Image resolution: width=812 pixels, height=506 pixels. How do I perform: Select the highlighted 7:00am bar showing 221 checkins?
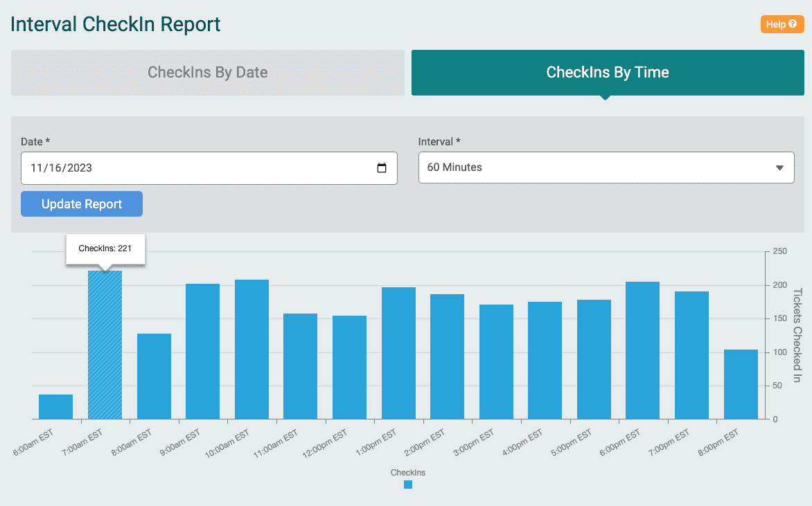pyautogui.click(x=105, y=346)
